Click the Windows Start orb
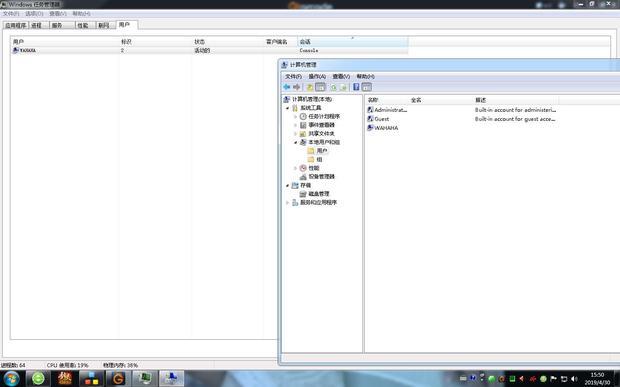The width and height of the screenshot is (620, 387). [11, 378]
